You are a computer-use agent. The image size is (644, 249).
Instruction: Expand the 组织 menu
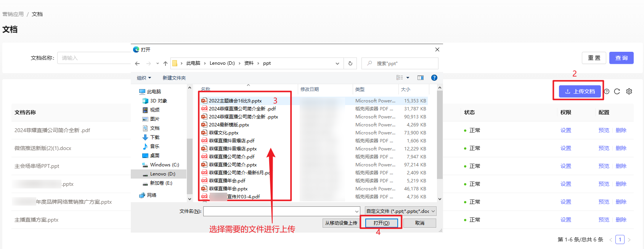144,78
